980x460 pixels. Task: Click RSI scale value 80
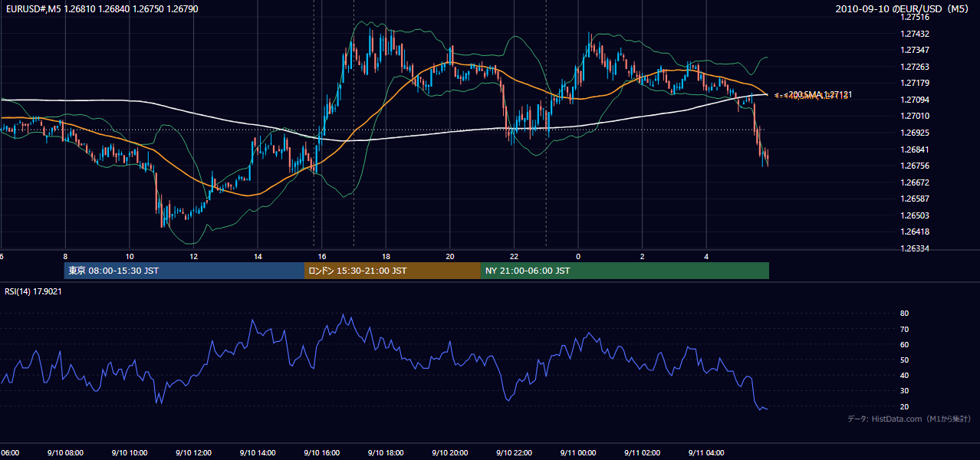pyautogui.click(x=905, y=314)
